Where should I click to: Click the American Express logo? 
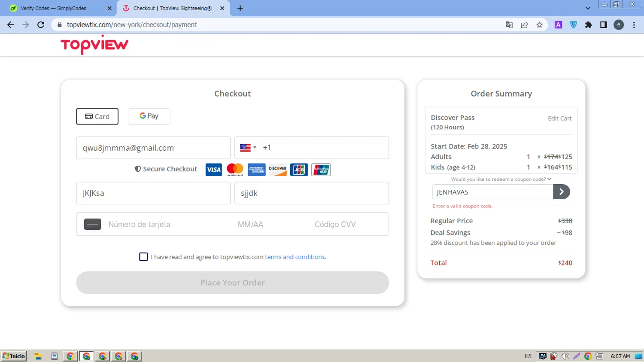tap(256, 170)
